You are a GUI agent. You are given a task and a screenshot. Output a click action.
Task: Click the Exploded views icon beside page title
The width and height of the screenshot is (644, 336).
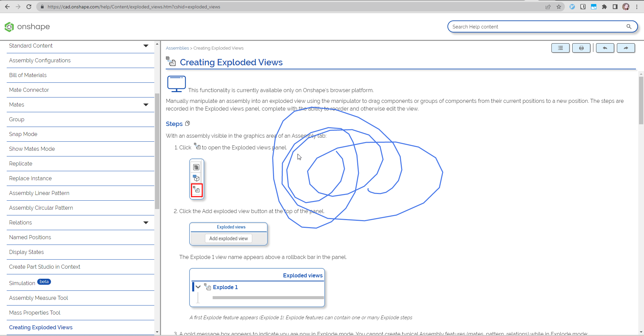point(171,61)
